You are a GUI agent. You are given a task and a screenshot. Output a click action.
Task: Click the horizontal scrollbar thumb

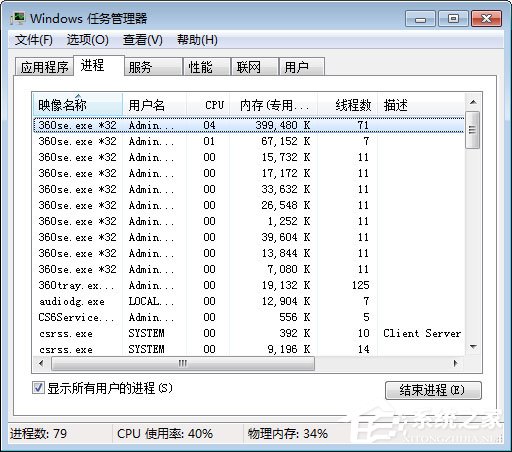pyautogui.click(x=183, y=363)
